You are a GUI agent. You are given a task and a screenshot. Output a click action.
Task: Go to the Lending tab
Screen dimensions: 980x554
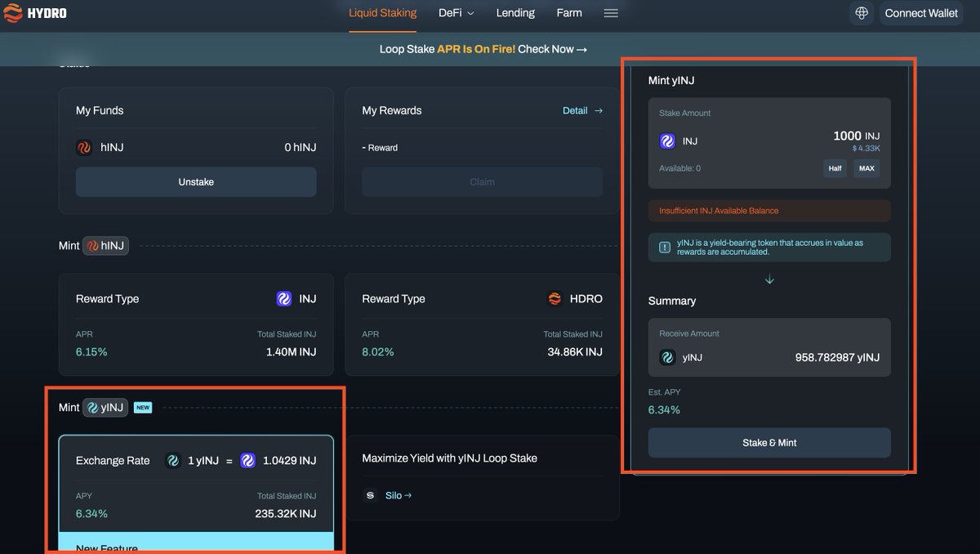click(515, 13)
